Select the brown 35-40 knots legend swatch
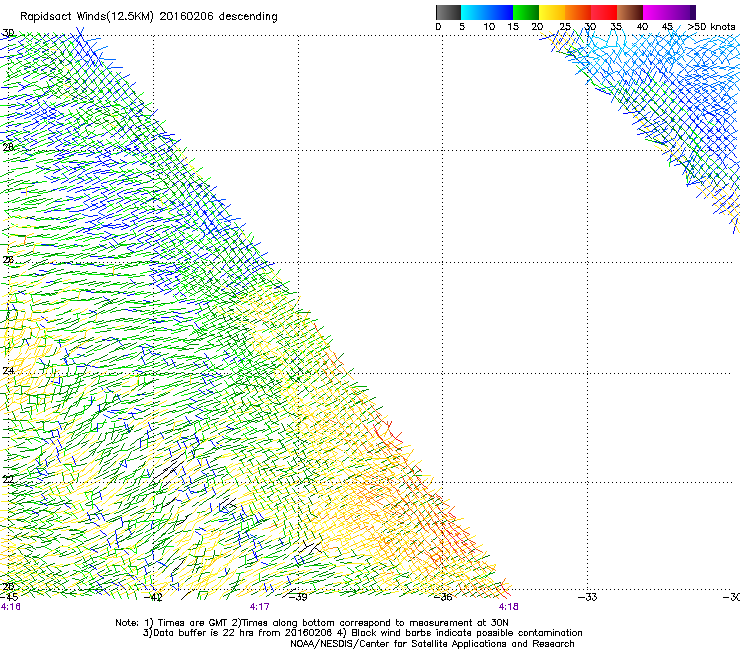This screenshot has width=740, height=650. pyautogui.click(x=630, y=12)
